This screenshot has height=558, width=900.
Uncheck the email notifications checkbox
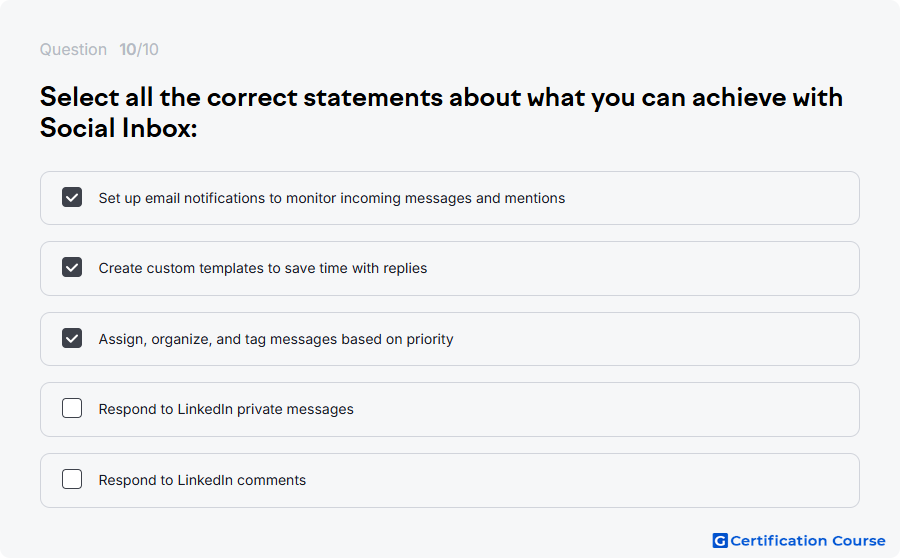tap(72, 197)
